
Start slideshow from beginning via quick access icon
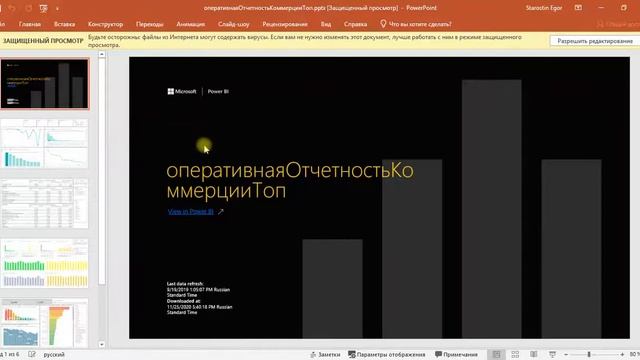(x=44, y=8)
